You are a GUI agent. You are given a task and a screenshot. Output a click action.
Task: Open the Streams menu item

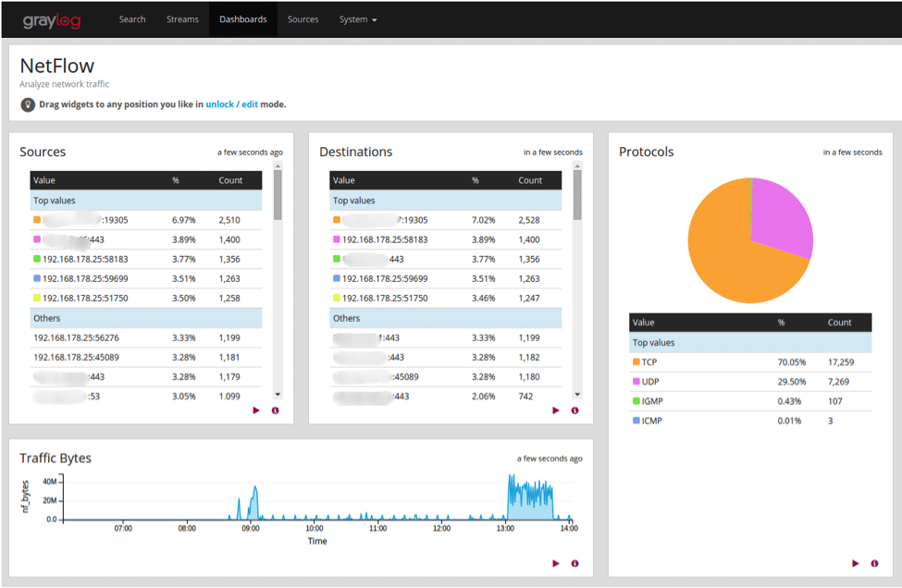click(x=182, y=18)
